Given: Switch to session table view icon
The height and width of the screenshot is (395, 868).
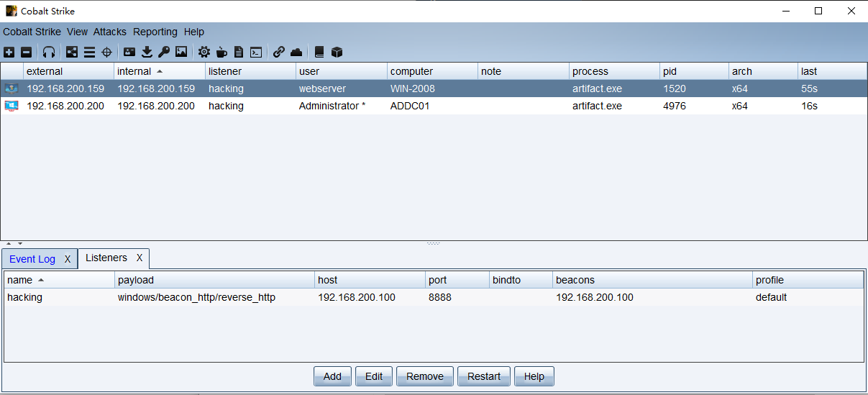Looking at the screenshot, I should [x=89, y=52].
